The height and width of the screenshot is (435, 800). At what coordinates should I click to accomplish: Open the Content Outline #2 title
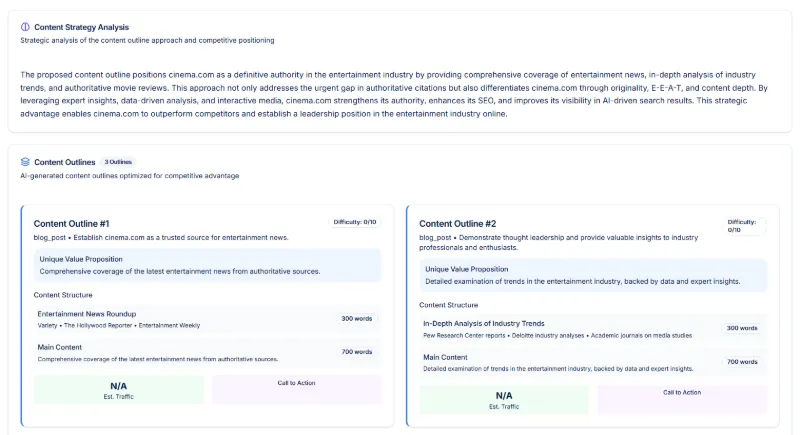[457, 223]
